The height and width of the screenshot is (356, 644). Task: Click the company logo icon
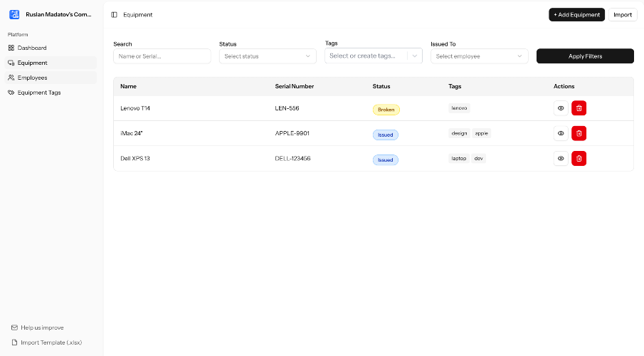click(x=14, y=14)
